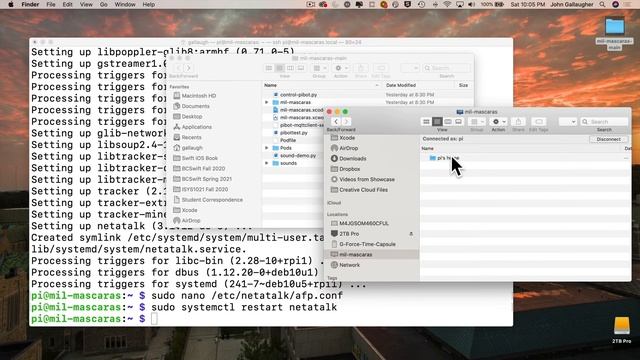Select M4JGSOM460CFUL under Locations
This screenshot has width=640, height=360.
click(x=364, y=224)
